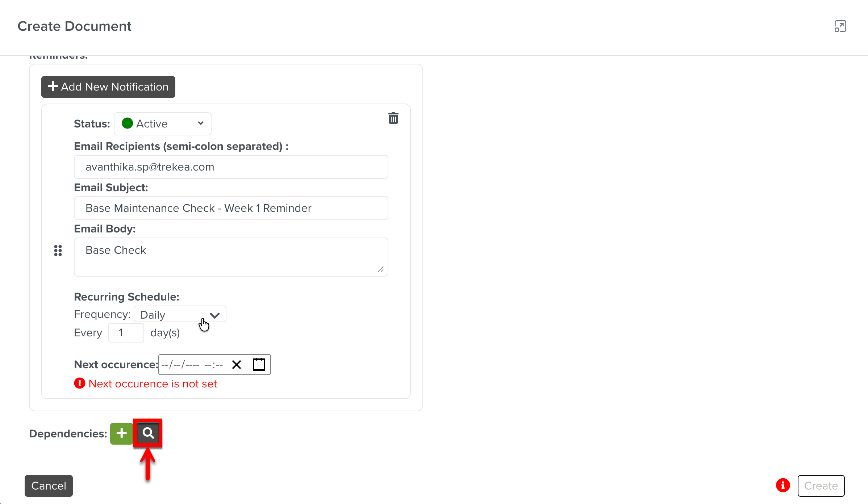Delete the notification with trash icon

[393, 118]
